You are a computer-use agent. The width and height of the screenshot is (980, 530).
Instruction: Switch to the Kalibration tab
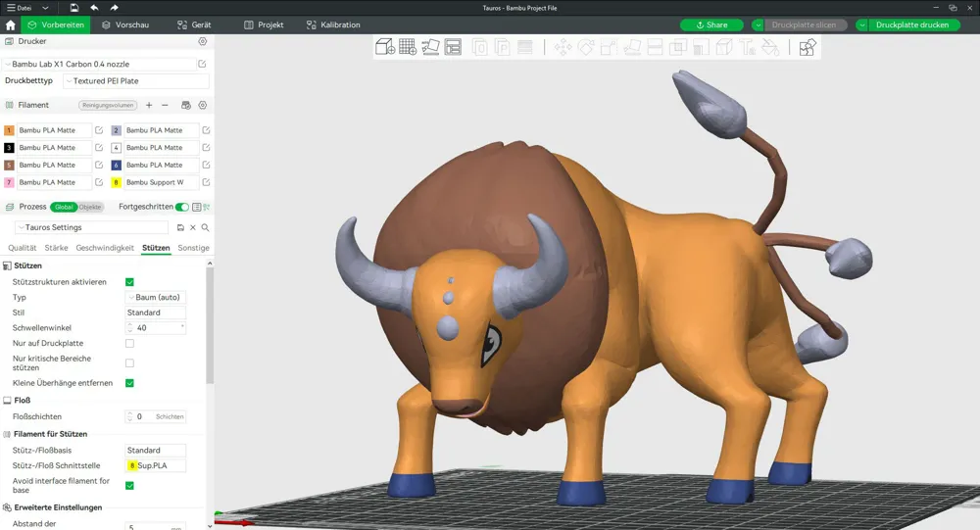point(333,25)
